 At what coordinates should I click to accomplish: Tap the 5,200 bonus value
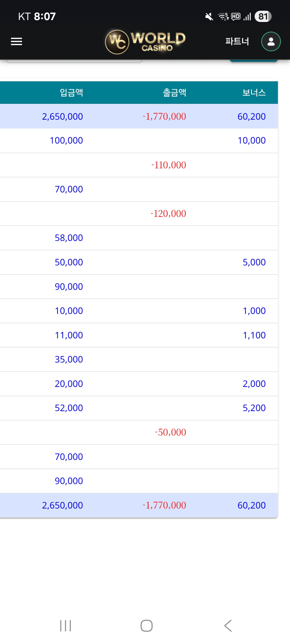254,408
